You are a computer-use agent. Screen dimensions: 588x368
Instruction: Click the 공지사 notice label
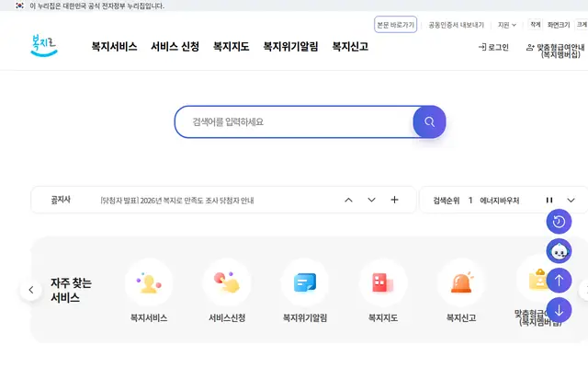61,200
